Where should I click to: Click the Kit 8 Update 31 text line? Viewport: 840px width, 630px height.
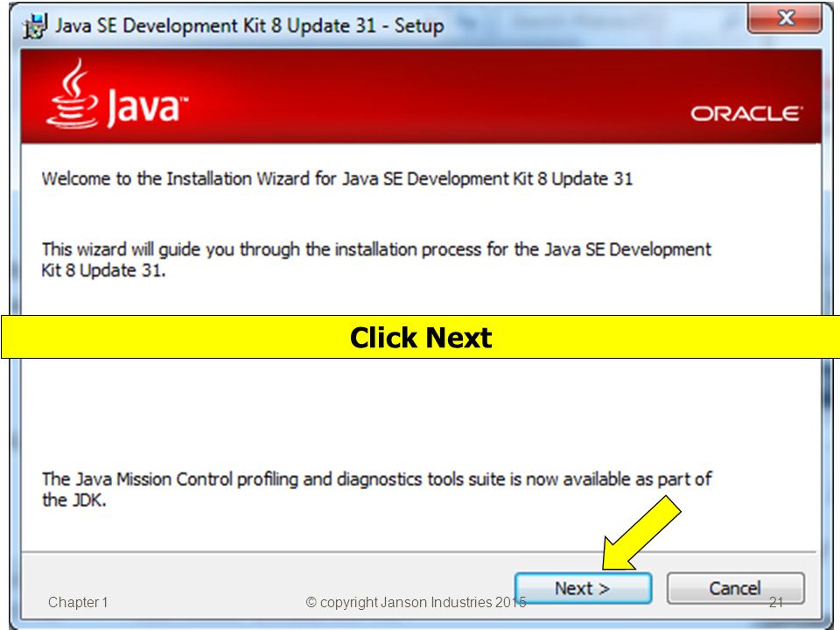[x=103, y=270]
